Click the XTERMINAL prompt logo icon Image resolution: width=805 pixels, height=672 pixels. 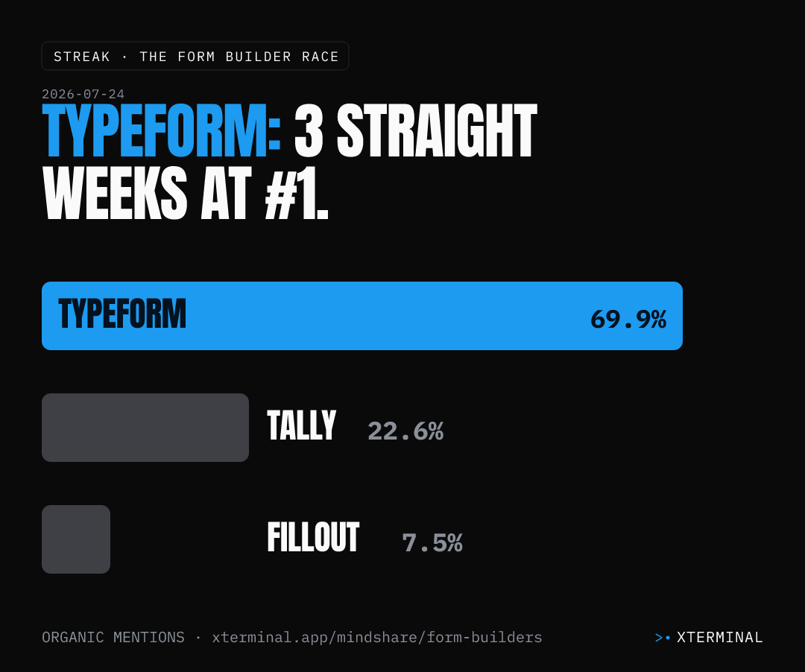(x=663, y=638)
